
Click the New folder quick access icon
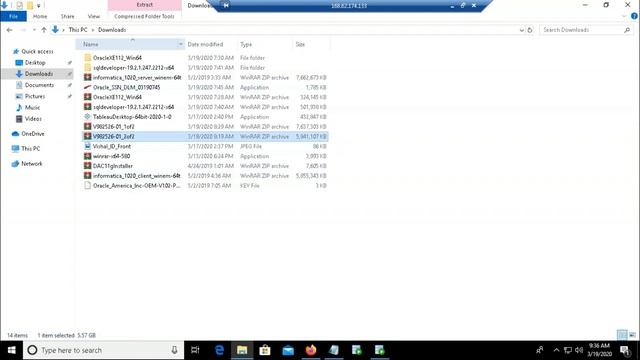[x=30, y=6]
